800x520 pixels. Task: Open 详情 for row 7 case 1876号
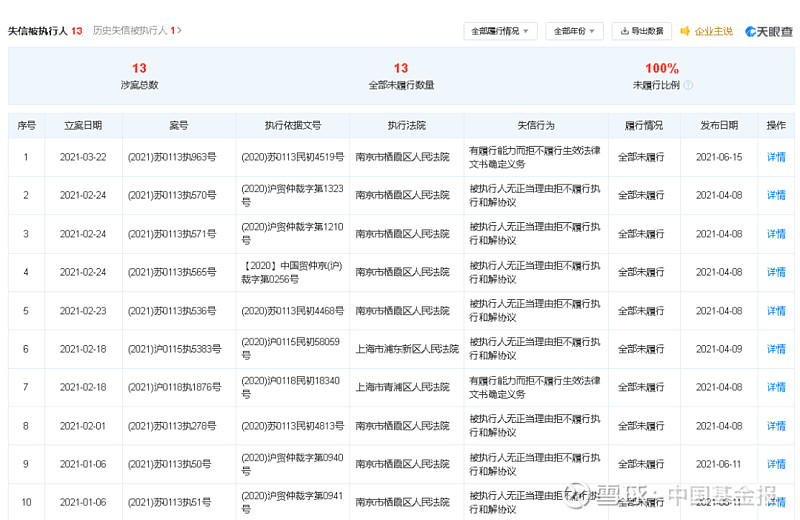[x=776, y=387]
